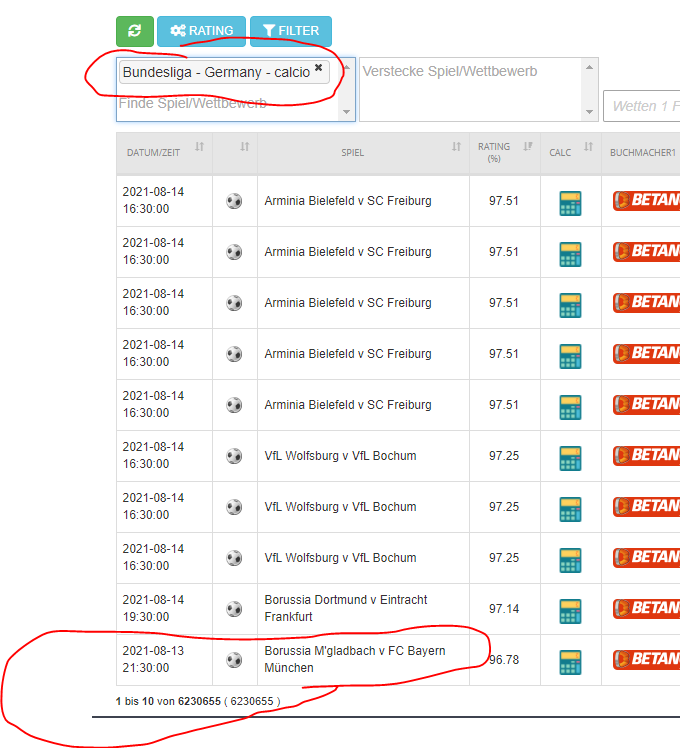The image size is (680, 748).
Task: Open the FILTER options button
Action: pyautogui.click(x=290, y=31)
